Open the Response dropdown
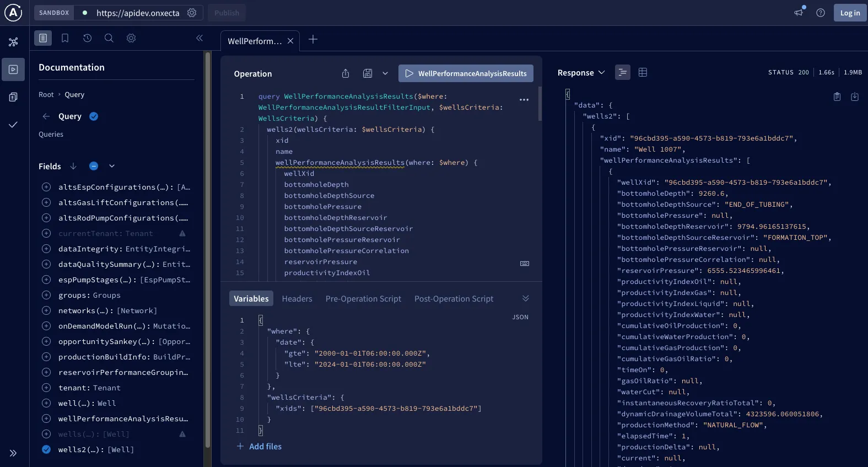Screen dimensions: 868x467 click(581, 73)
